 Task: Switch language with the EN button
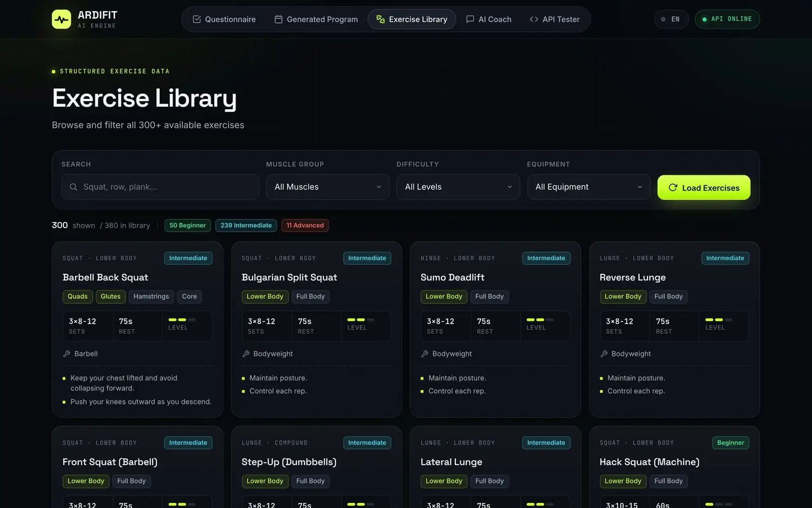[x=671, y=19]
